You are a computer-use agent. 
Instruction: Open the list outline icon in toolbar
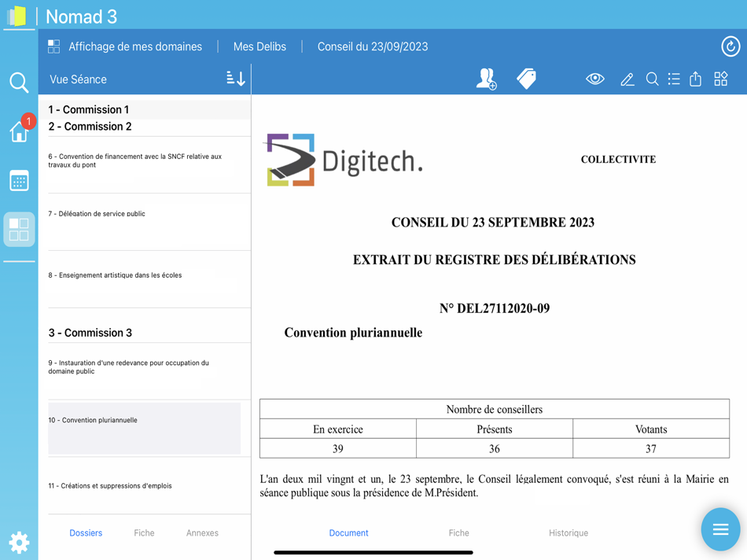tap(674, 79)
